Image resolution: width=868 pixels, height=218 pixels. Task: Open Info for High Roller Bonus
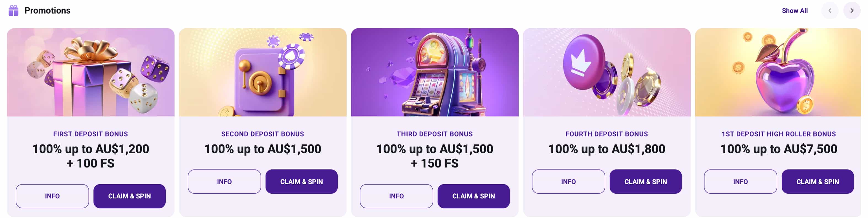coord(741,181)
